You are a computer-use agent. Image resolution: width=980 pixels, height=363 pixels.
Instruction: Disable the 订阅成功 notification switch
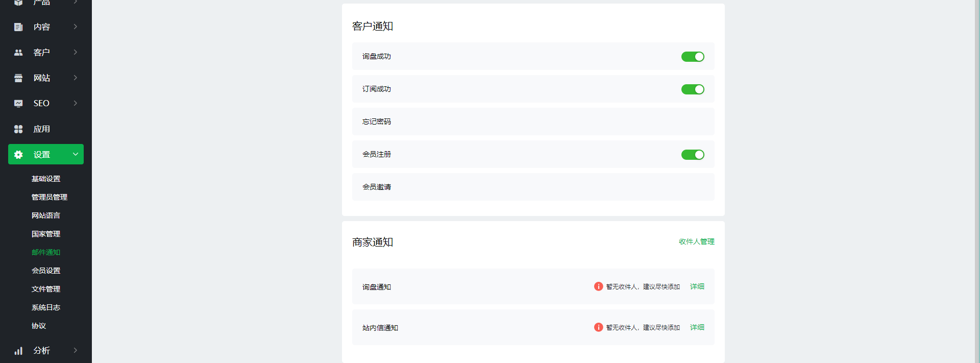click(693, 89)
